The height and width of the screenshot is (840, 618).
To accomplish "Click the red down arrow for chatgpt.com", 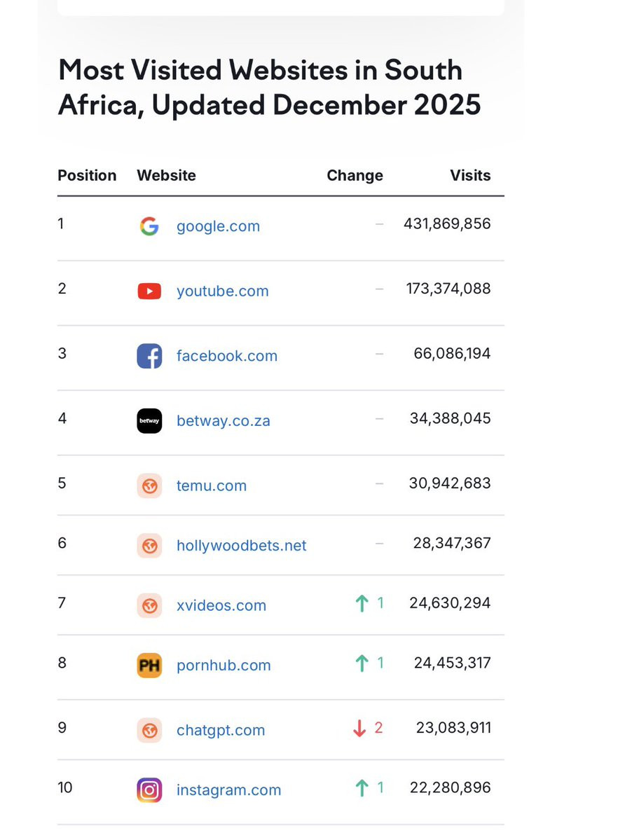I will (x=359, y=729).
